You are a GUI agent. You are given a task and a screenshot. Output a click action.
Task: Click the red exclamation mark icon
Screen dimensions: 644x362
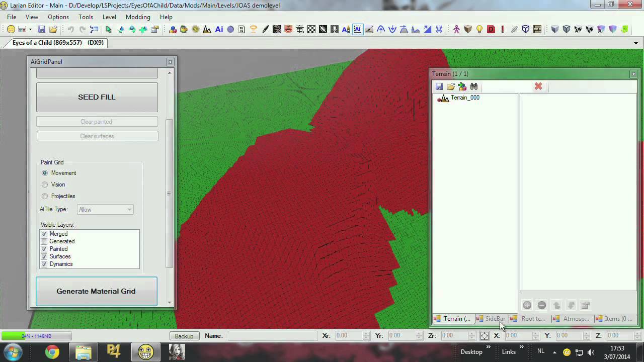502,30
